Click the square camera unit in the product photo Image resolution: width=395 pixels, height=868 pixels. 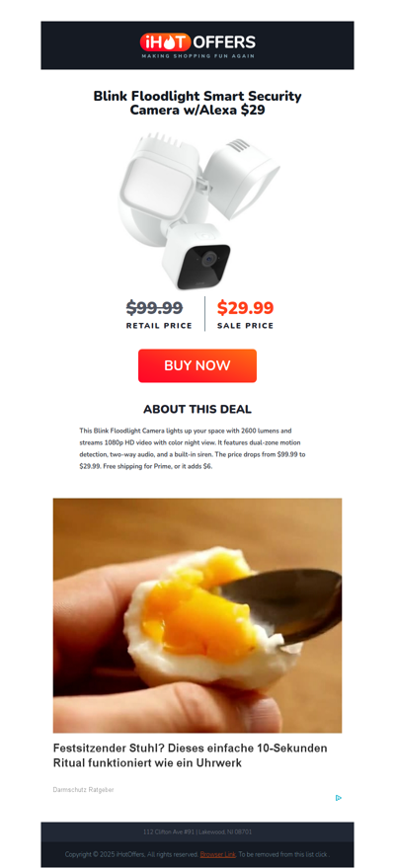tap(197, 255)
